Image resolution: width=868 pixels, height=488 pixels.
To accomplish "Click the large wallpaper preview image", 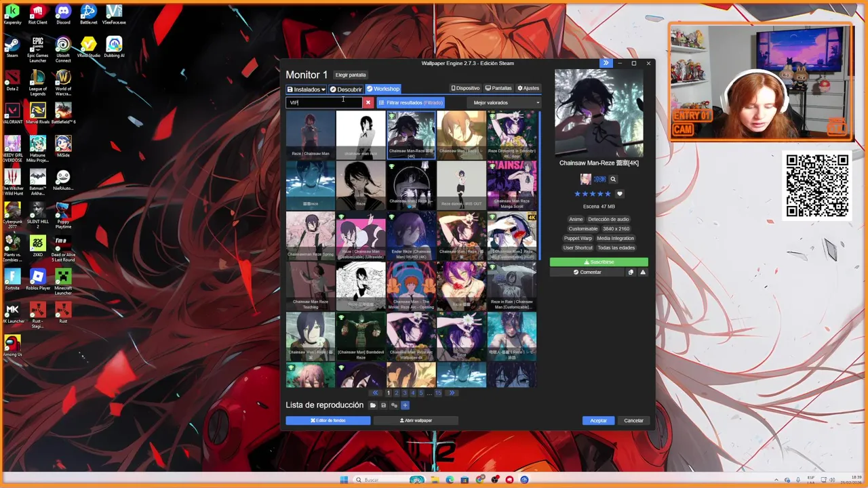I will click(x=599, y=113).
